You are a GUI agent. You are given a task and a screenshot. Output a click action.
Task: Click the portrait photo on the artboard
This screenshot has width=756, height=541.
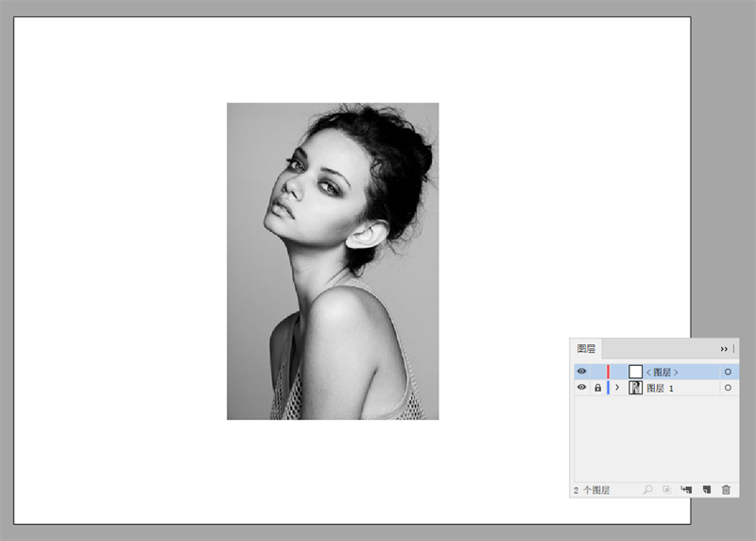coord(333,261)
